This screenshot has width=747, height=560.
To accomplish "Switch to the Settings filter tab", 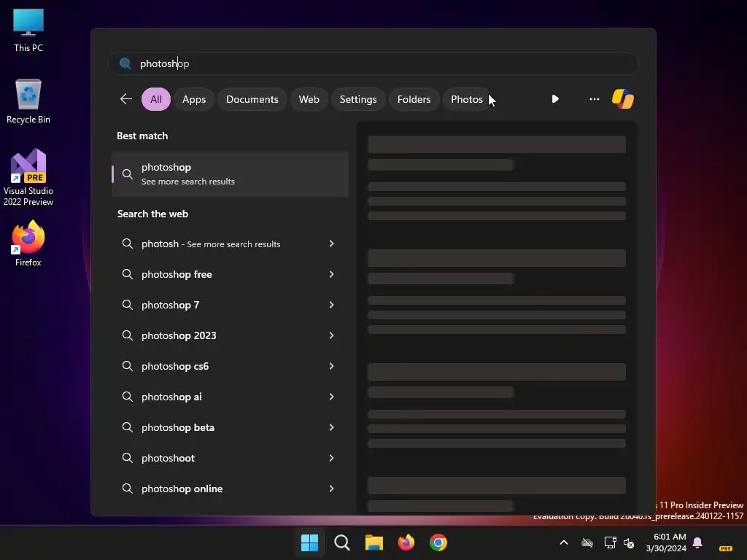I will pyautogui.click(x=358, y=99).
